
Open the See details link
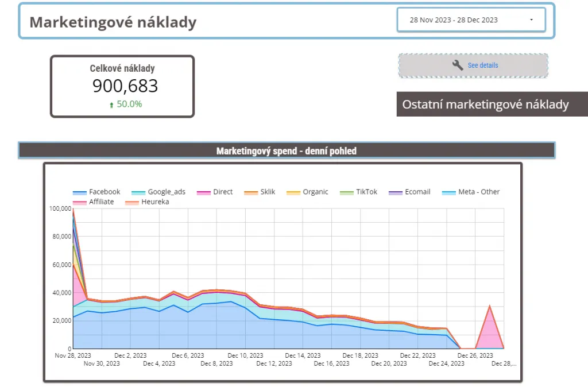click(483, 65)
